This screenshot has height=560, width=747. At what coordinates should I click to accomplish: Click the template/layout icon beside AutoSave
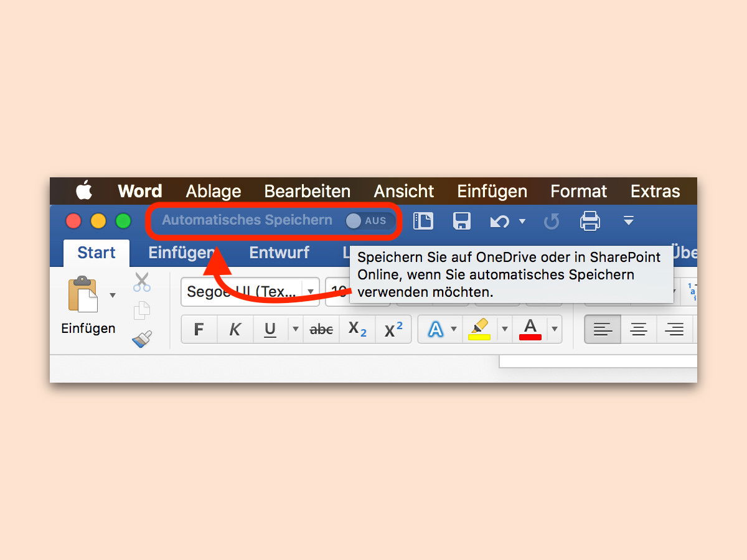pos(423,221)
